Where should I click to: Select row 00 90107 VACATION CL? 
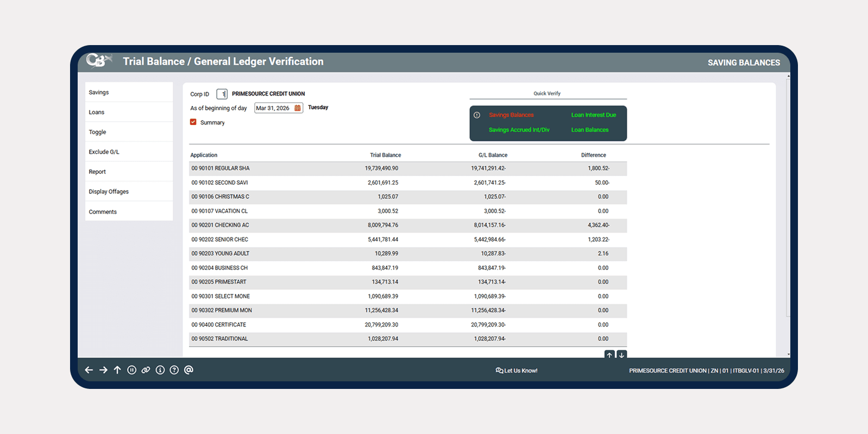tap(408, 211)
